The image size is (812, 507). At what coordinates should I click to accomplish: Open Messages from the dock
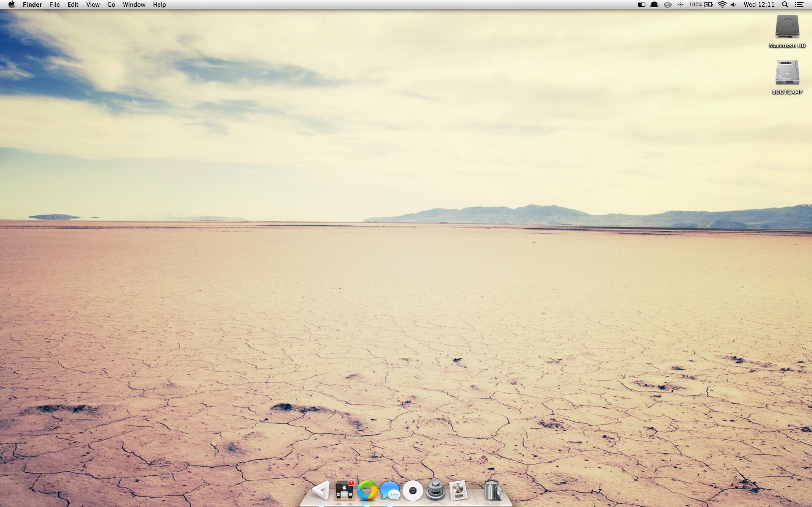[390, 491]
